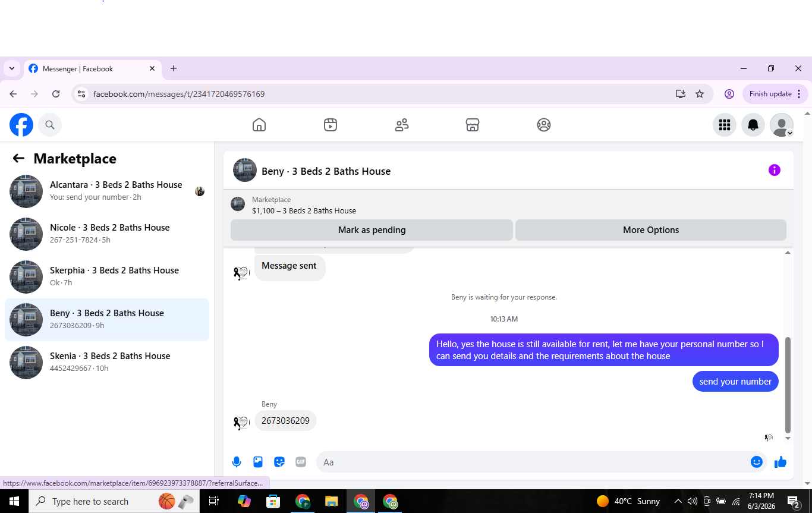Go to the Facebook Home feed icon
812x513 pixels.
[x=259, y=125]
